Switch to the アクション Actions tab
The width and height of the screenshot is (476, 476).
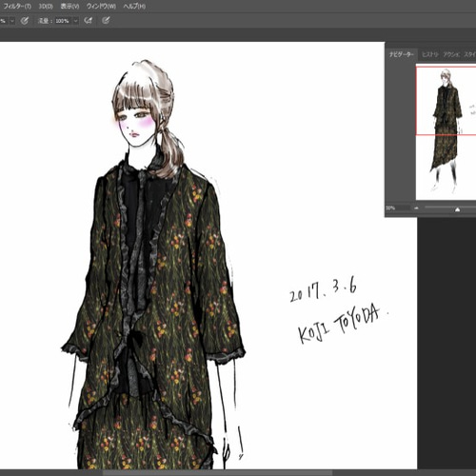point(451,54)
